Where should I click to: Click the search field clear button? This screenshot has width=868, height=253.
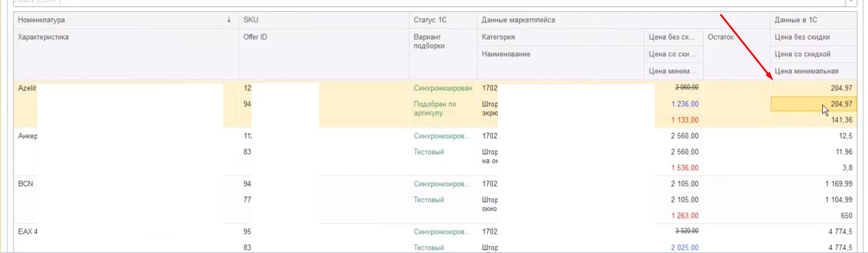[851, 2]
